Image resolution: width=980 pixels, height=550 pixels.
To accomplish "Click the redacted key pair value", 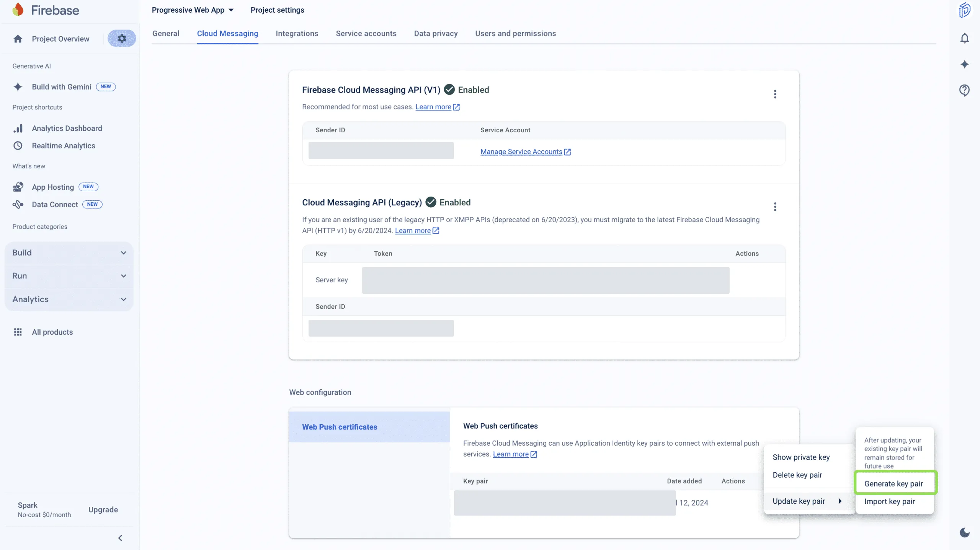I will click(x=565, y=503).
